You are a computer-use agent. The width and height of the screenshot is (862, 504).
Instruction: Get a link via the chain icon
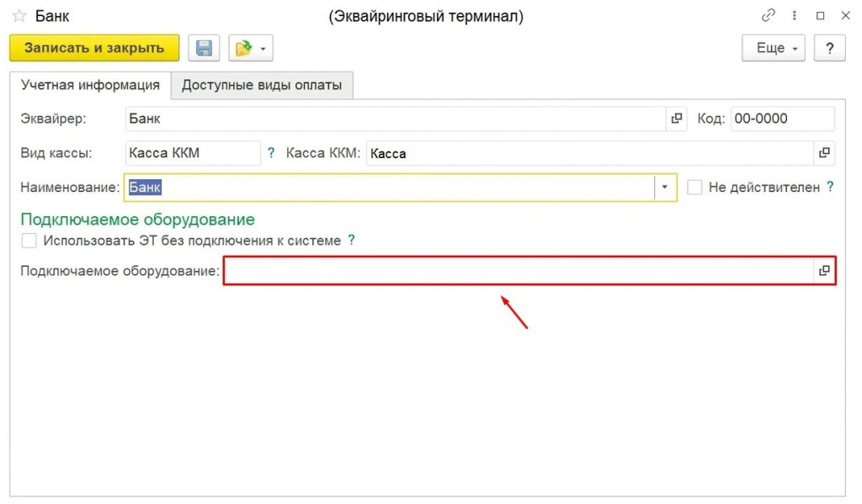768,16
